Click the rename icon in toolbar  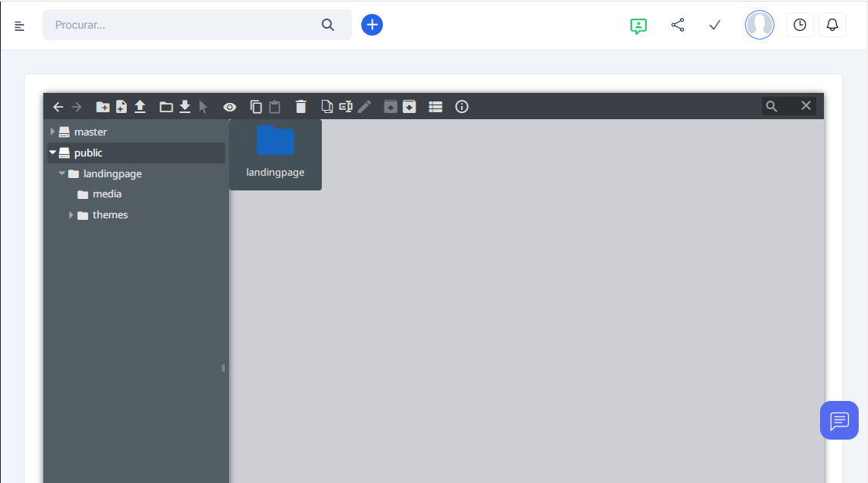pyautogui.click(x=346, y=107)
